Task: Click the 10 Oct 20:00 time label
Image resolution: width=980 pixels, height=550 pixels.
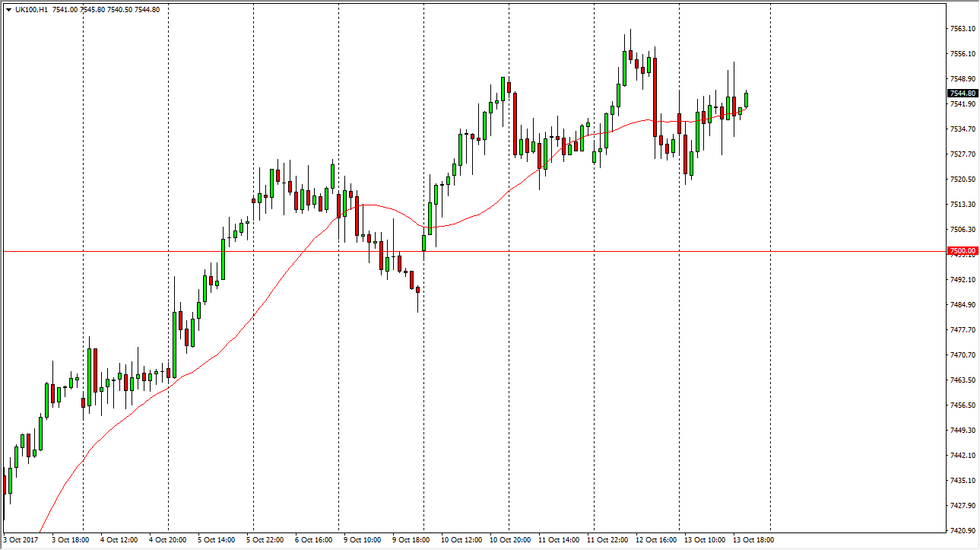Action: coord(509,540)
